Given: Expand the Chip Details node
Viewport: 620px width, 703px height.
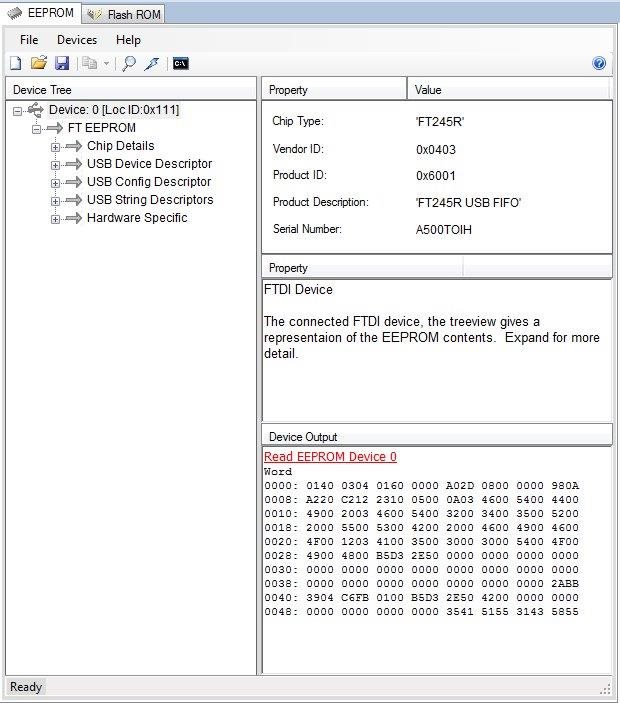Looking at the screenshot, I should (x=55, y=147).
